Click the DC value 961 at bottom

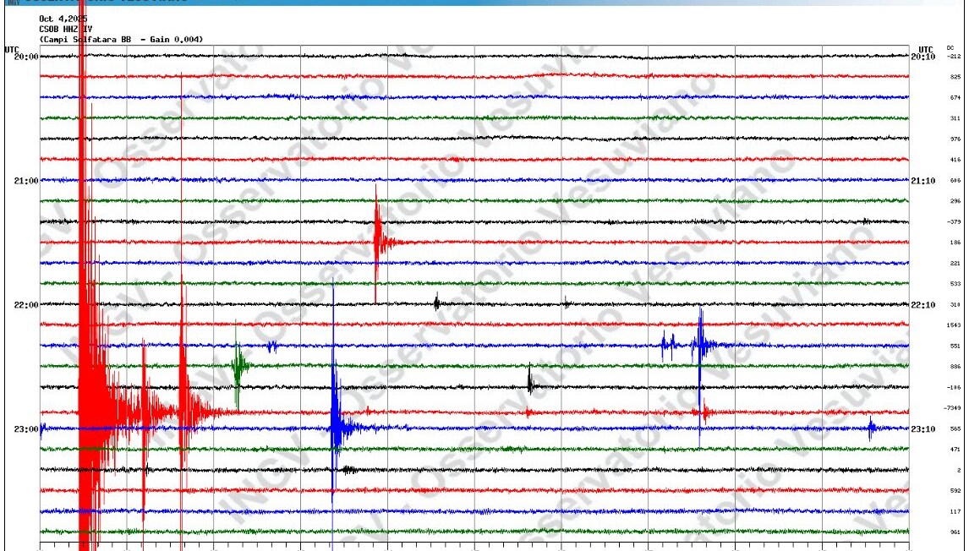pyautogui.click(x=955, y=532)
